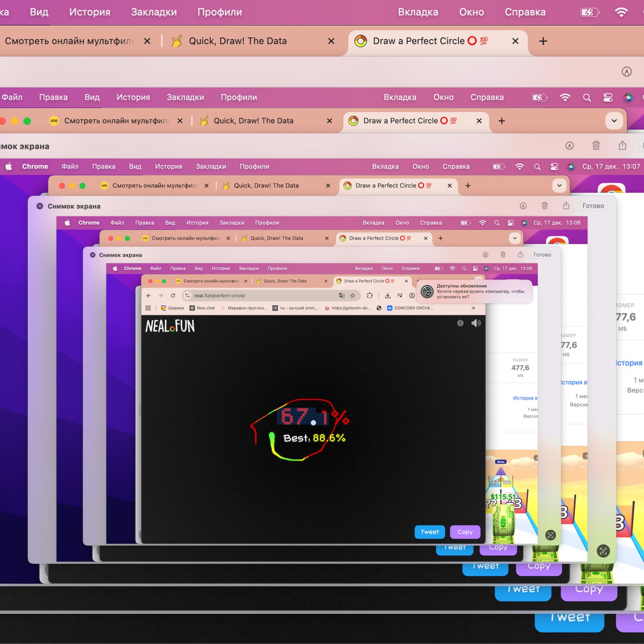The height and width of the screenshot is (644, 644).
Task: Open Chrome downloads arrow icon in toolbar
Action: [x=387, y=295]
